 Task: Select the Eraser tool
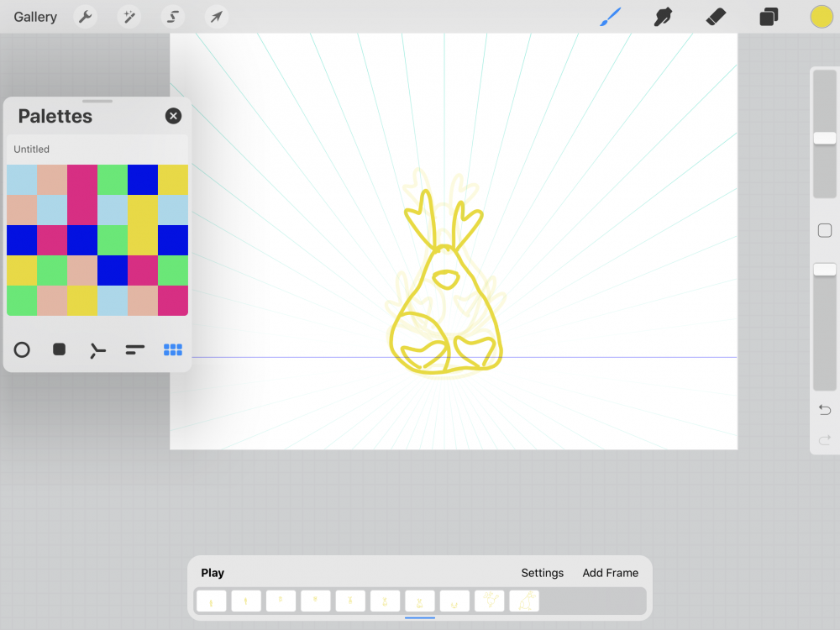(x=716, y=17)
